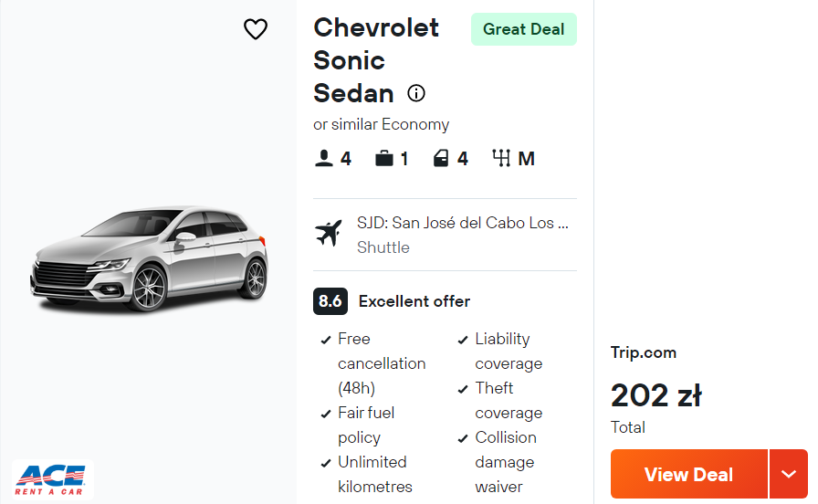This screenshot has width=818, height=504.
Task: Select SJD San José del Cabo location text
Action: 462,223
